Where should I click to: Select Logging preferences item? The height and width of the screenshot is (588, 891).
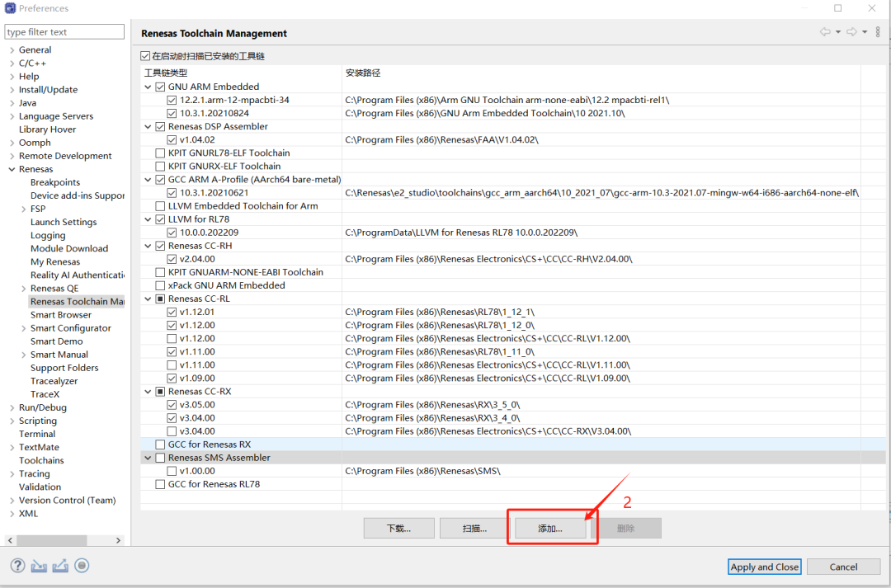point(48,235)
